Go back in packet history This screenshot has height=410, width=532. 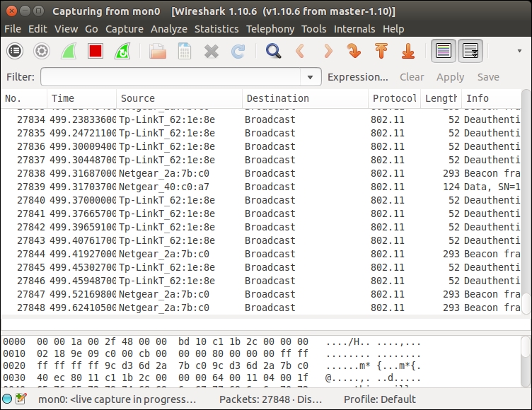[300, 51]
